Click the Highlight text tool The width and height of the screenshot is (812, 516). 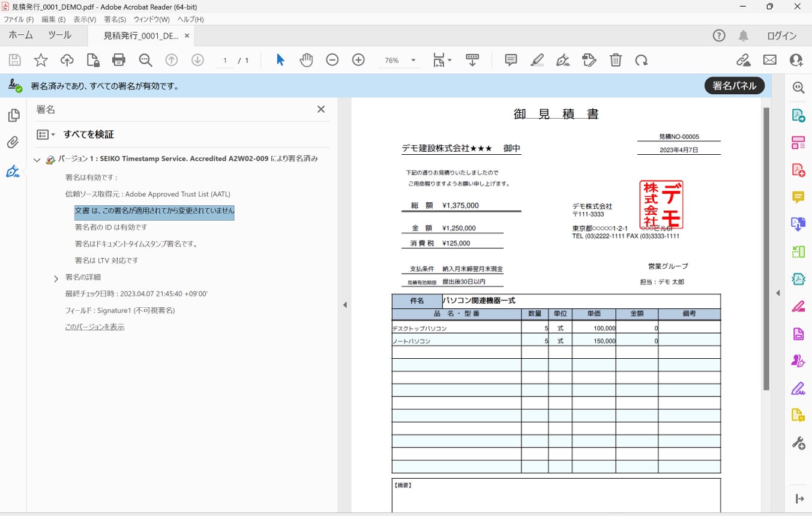click(x=537, y=60)
